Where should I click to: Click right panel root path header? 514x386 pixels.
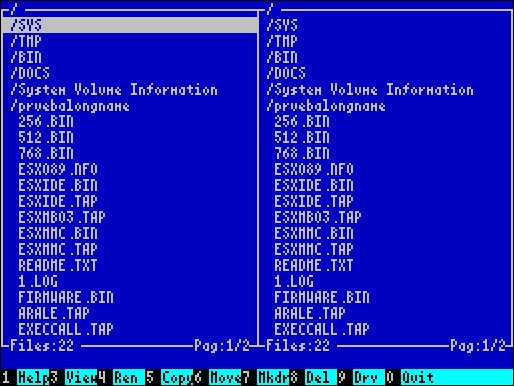[x=270, y=9]
